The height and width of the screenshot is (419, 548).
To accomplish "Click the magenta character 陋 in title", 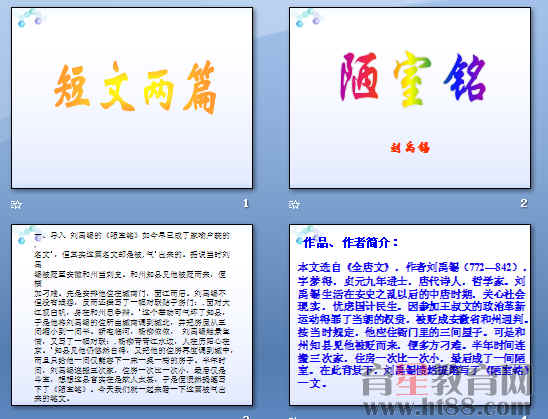I will pos(360,76).
